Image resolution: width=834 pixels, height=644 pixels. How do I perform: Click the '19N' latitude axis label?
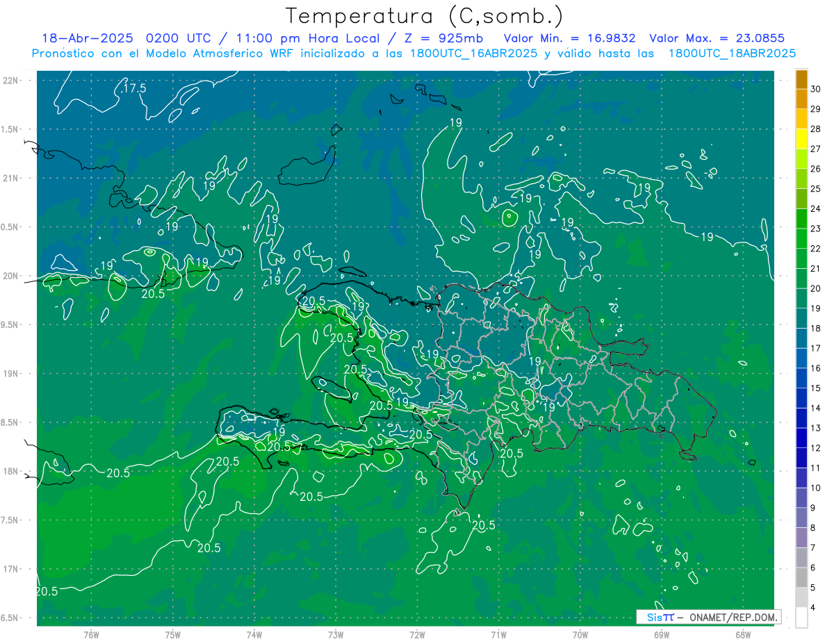click(x=11, y=374)
